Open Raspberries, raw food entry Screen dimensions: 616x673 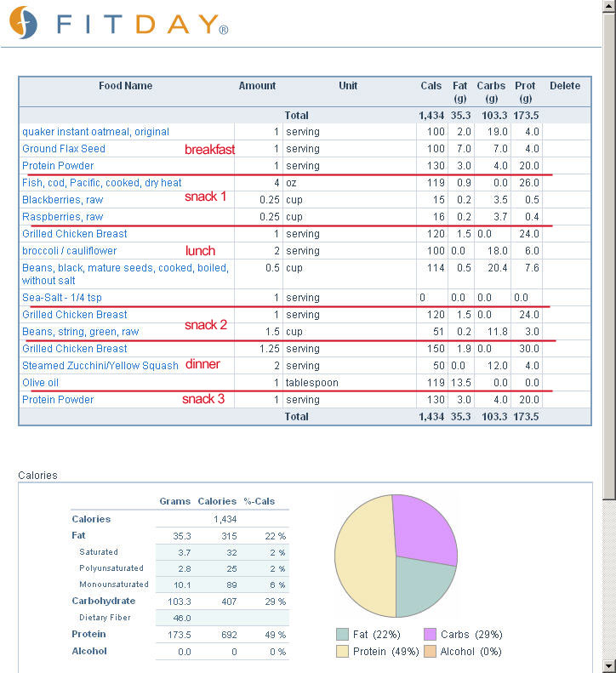tap(63, 217)
